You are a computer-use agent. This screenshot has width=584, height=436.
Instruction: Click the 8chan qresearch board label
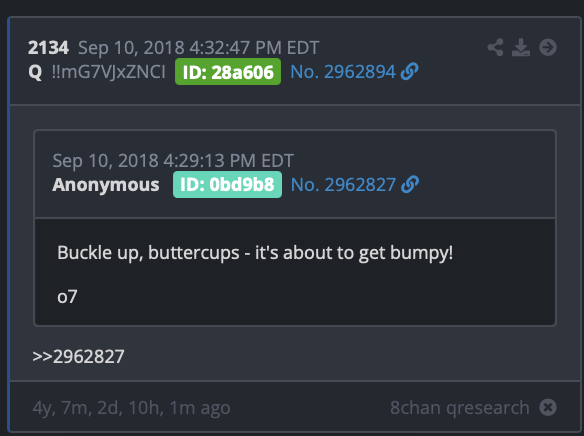tap(460, 407)
